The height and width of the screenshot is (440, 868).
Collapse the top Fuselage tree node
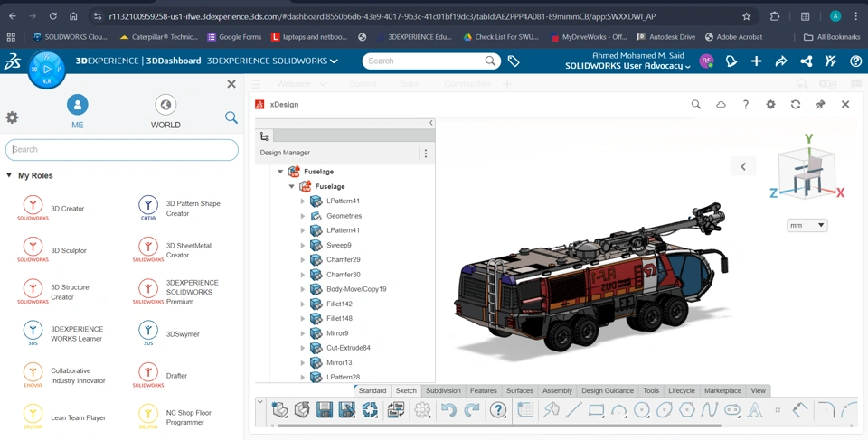280,172
